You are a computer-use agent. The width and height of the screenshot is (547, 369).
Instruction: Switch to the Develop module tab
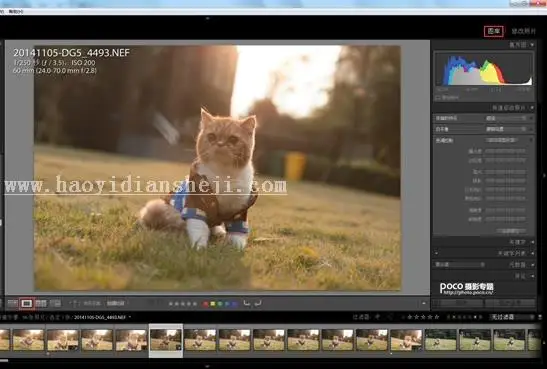tap(523, 31)
